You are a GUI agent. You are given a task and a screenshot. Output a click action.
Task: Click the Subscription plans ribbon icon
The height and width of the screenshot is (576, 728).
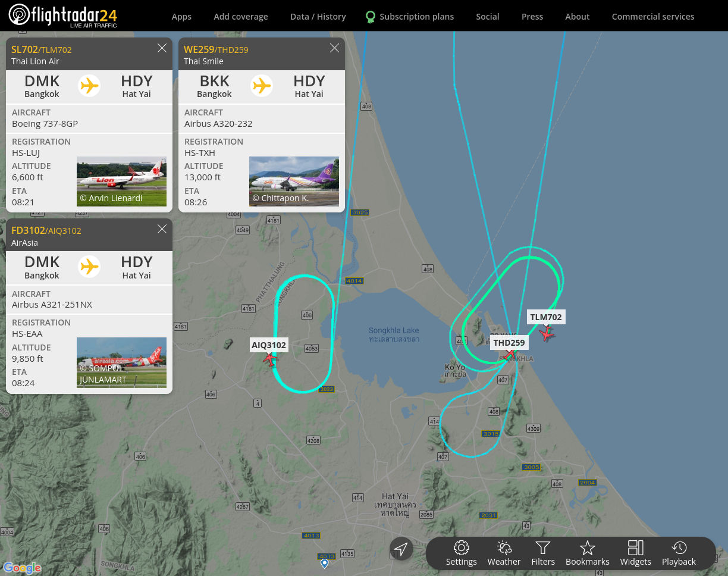pos(371,17)
